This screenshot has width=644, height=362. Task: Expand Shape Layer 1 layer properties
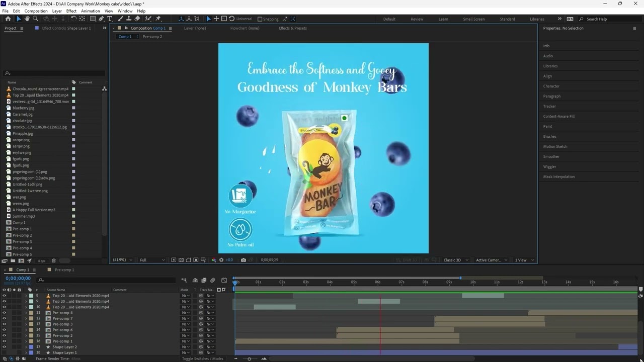click(x=26, y=352)
